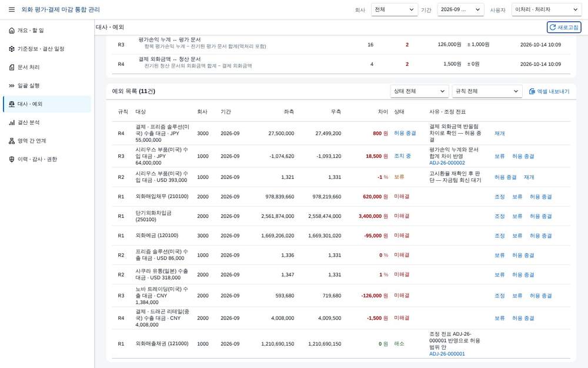
Task: Open the 기간 2026-09 dropdown
Action: (460, 9)
